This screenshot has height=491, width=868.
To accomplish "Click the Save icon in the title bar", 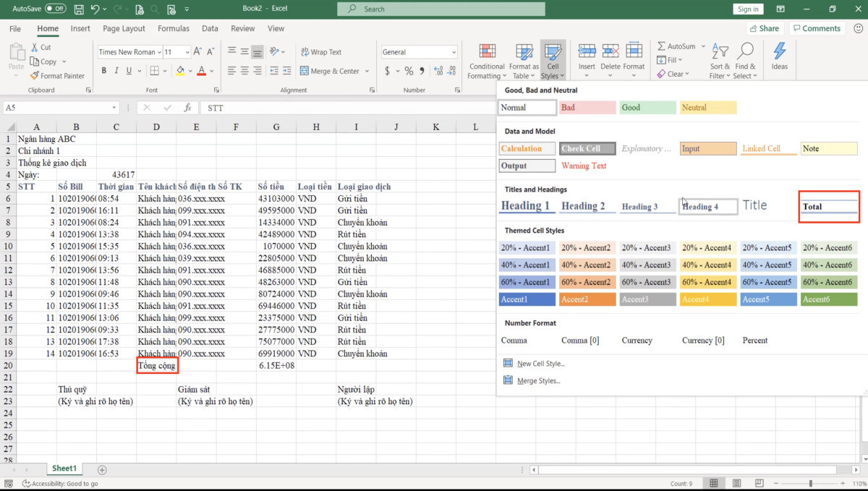I will pyautogui.click(x=78, y=9).
